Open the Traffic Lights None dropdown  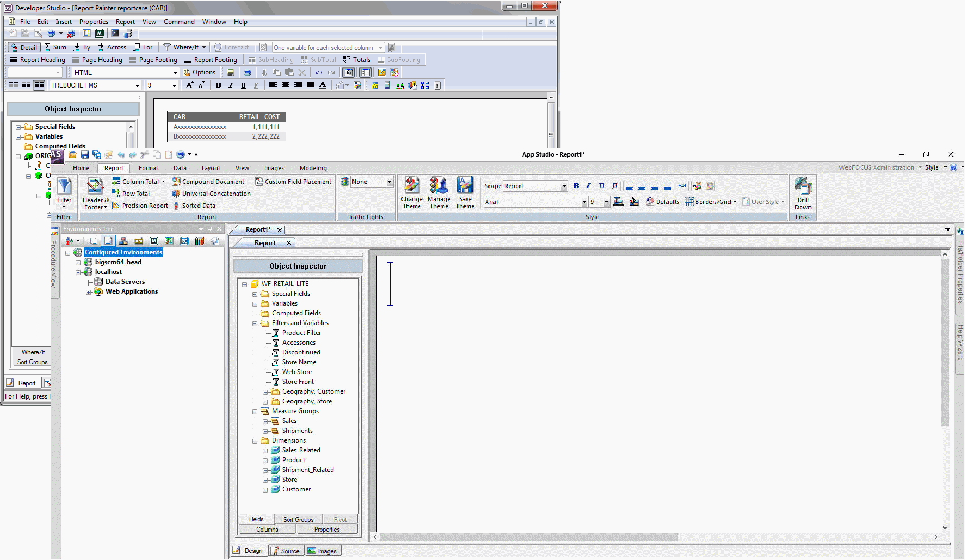[389, 182]
